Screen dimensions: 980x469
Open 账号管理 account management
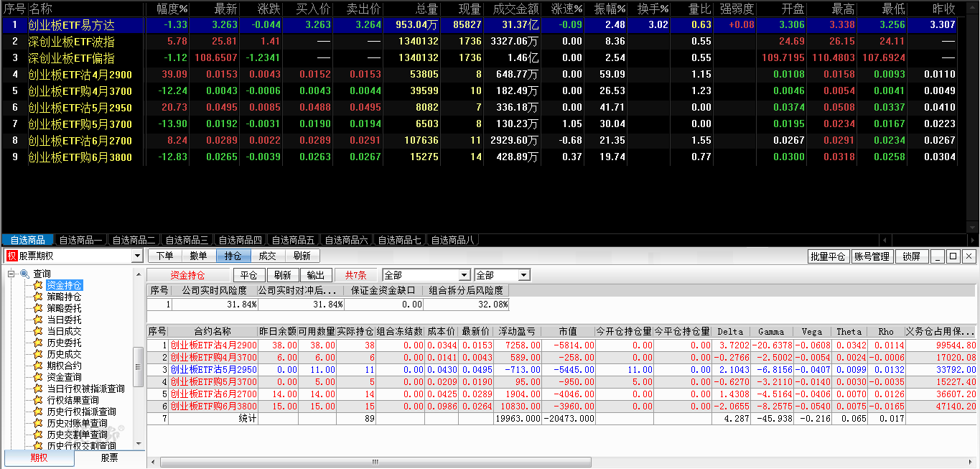(x=872, y=256)
